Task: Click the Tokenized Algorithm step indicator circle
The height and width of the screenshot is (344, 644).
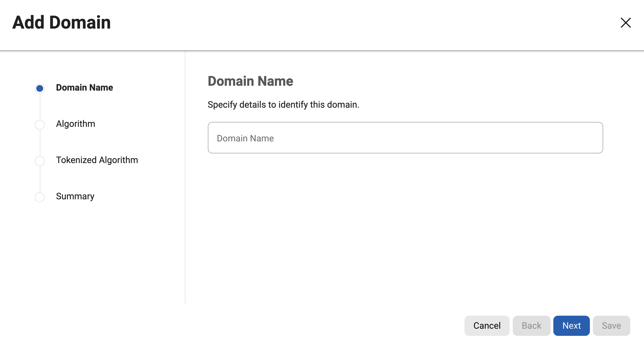Action: [40, 161]
